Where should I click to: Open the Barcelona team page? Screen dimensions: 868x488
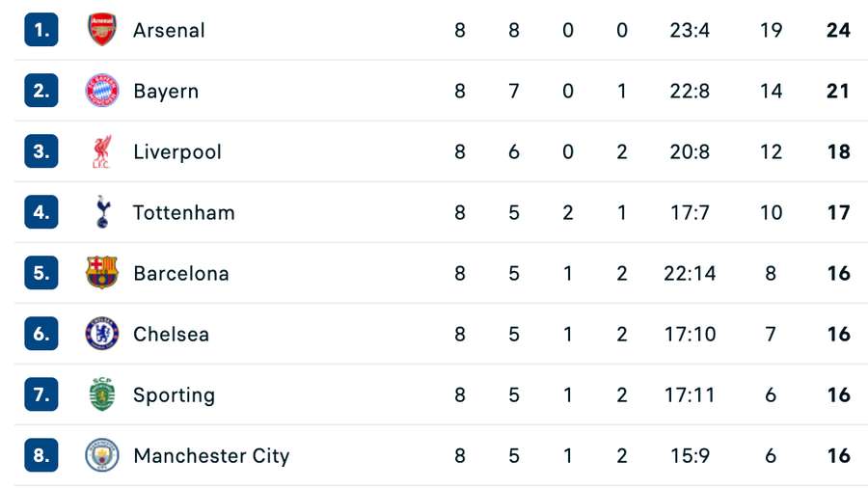tap(181, 273)
